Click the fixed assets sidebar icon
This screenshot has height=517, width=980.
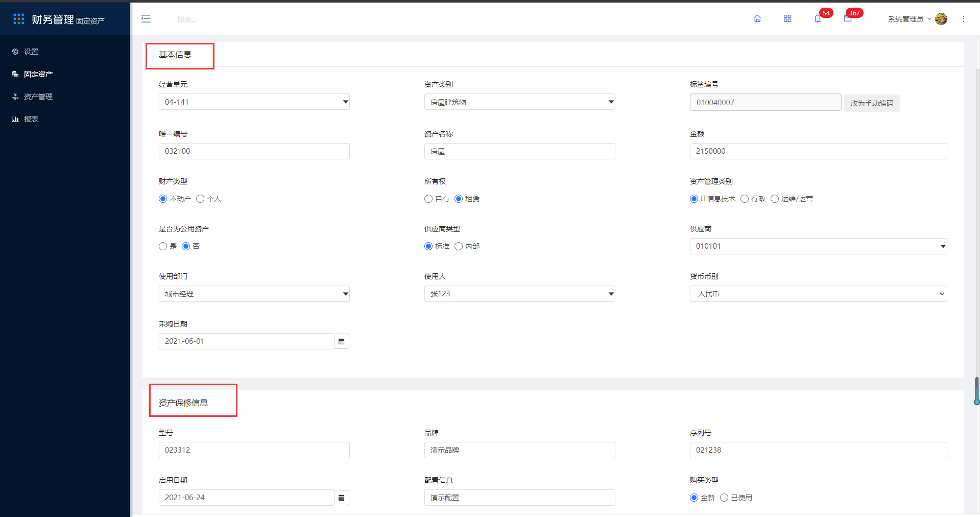[x=15, y=74]
